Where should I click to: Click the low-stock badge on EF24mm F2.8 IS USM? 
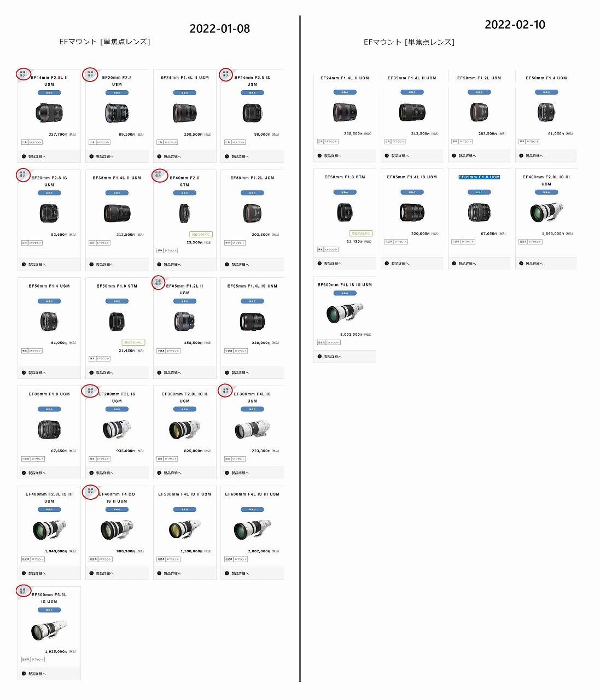tap(226, 74)
